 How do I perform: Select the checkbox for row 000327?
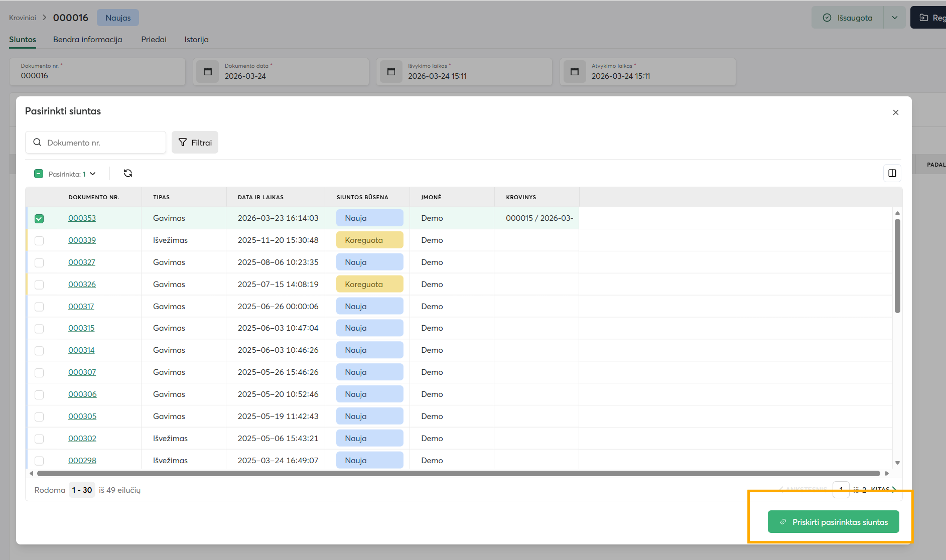click(39, 262)
